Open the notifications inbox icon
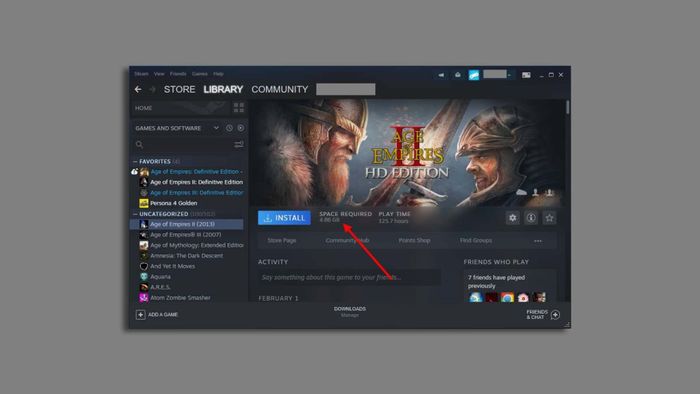This screenshot has height=394, width=700. click(458, 75)
